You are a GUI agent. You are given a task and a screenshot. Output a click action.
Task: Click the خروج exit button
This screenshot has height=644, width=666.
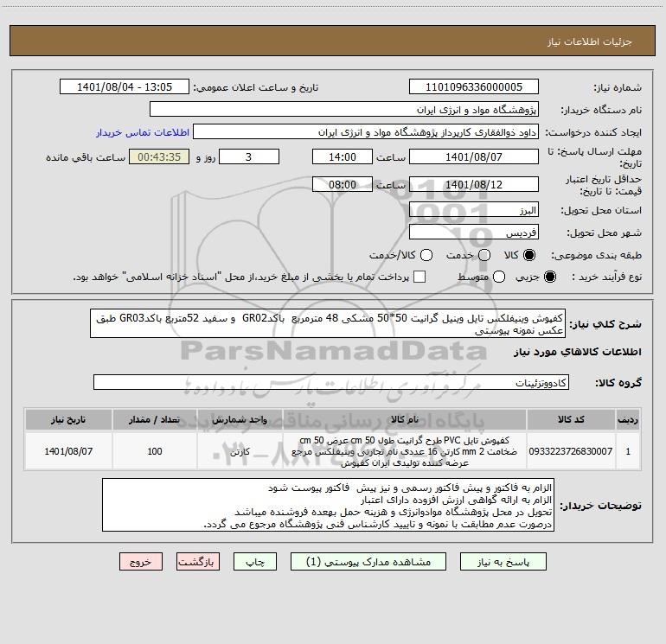click(141, 562)
